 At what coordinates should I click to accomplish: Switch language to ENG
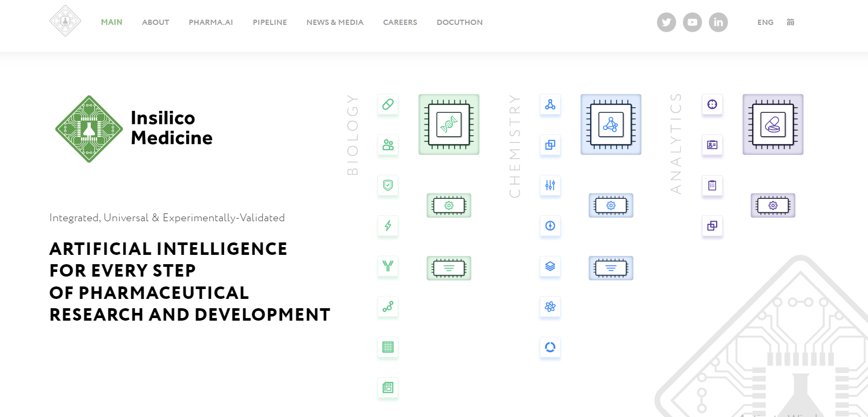click(765, 22)
